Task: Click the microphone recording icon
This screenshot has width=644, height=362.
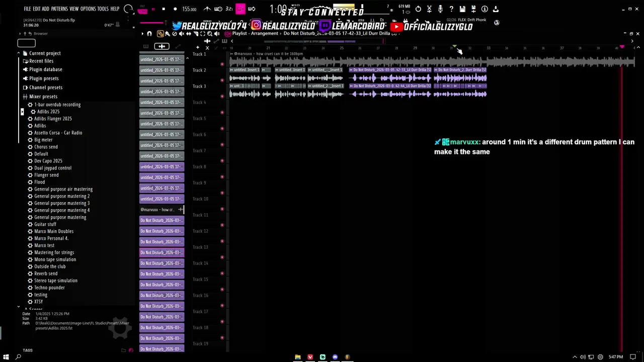Action: point(440,9)
